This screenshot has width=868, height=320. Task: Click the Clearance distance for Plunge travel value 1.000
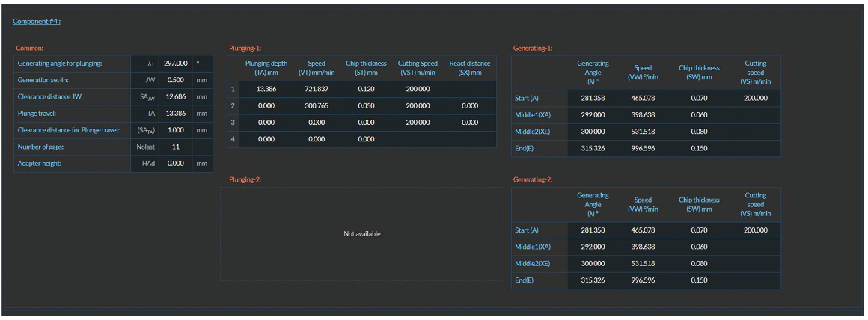176,130
